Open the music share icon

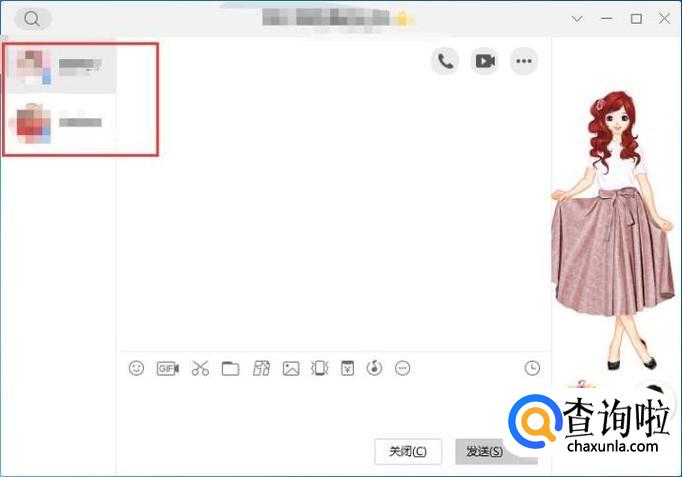point(374,368)
